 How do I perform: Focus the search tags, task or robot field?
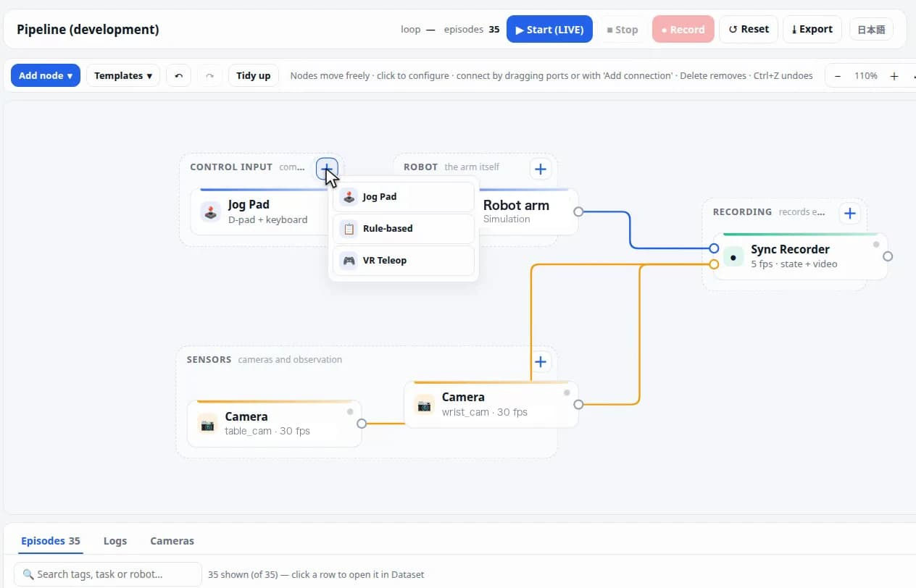[107, 574]
